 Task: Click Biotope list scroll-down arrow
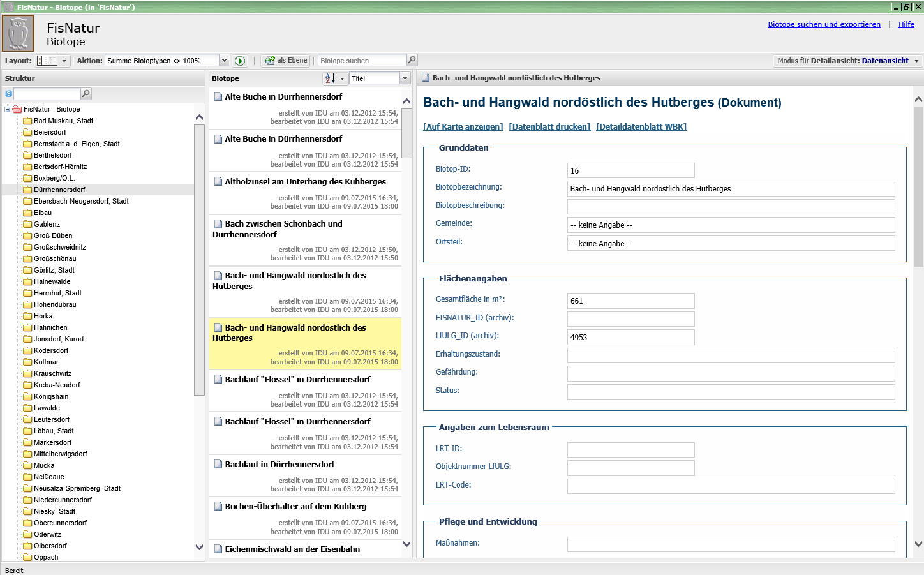406,544
